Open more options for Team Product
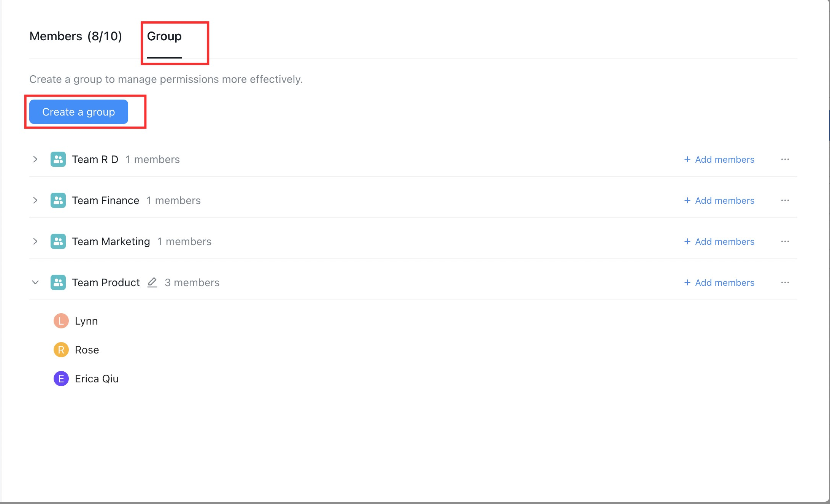 point(785,282)
